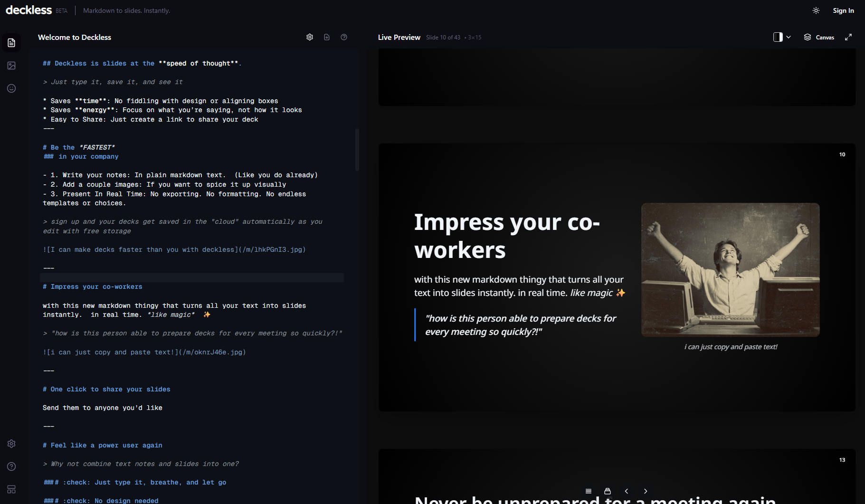Image resolution: width=865 pixels, height=504 pixels.
Task: Click the dashboard layout icon in sidebar
Action: pyautogui.click(x=11, y=489)
